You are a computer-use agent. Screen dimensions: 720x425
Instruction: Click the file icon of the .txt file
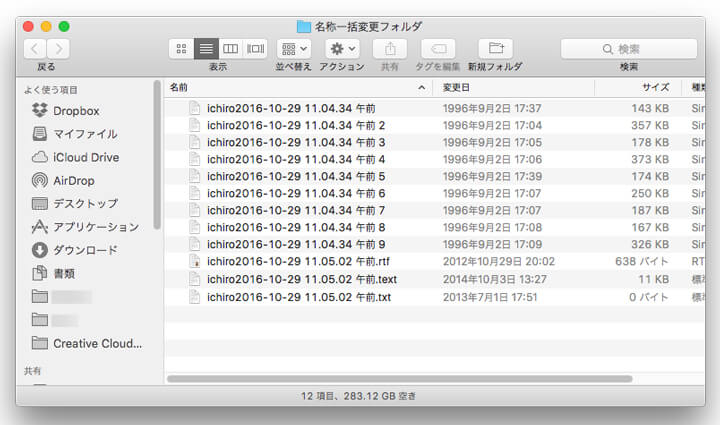coord(195,297)
